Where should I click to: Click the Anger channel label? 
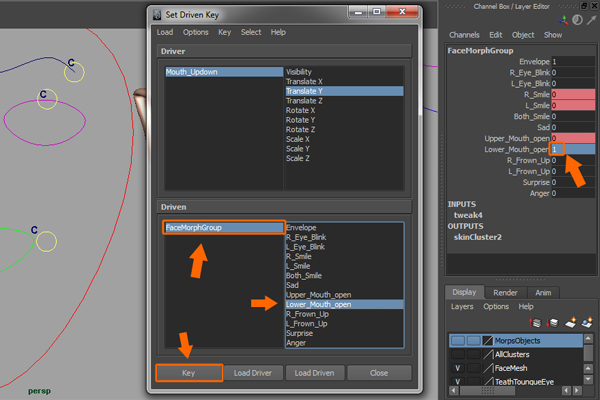540,193
